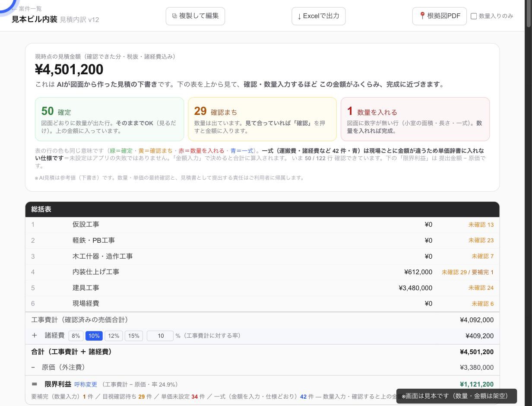Click the ¥1,121,200 限界利益 value
532x406 pixels.
click(477, 384)
